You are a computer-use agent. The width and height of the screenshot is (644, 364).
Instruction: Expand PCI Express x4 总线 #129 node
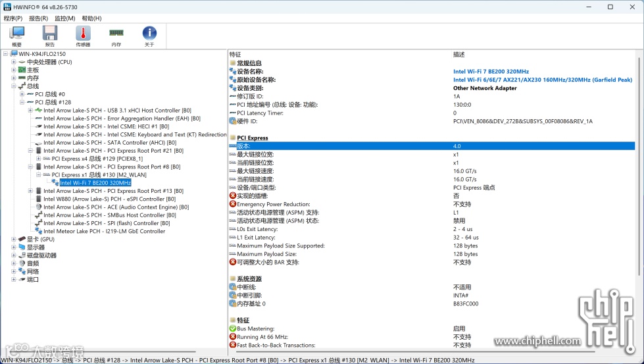pyautogui.click(x=38, y=159)
